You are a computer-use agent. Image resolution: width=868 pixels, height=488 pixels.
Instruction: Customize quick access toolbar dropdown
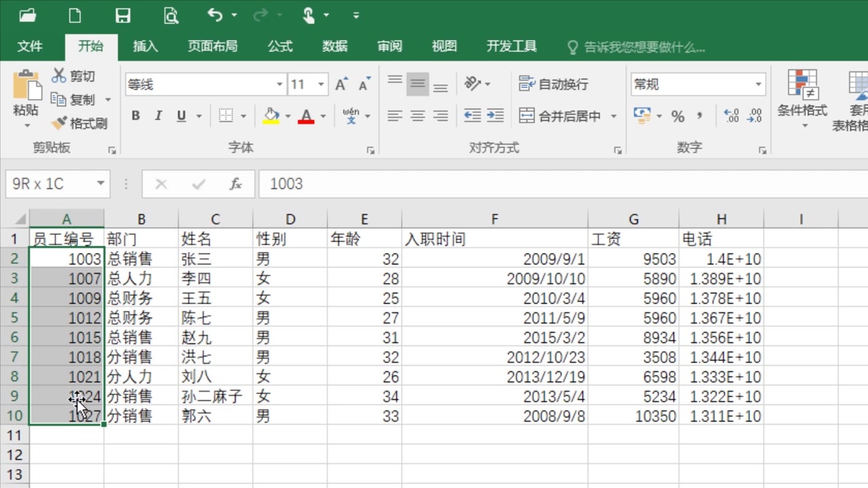356,15
